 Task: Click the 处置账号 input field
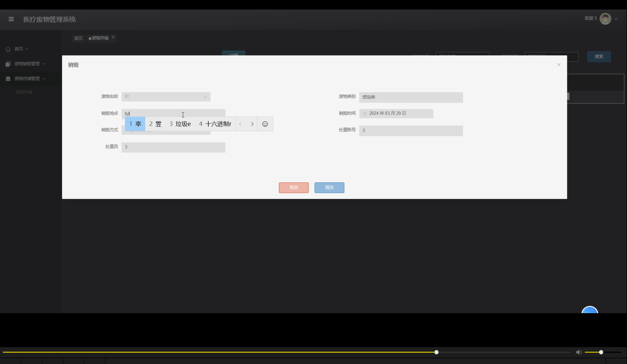coord(411,130)
